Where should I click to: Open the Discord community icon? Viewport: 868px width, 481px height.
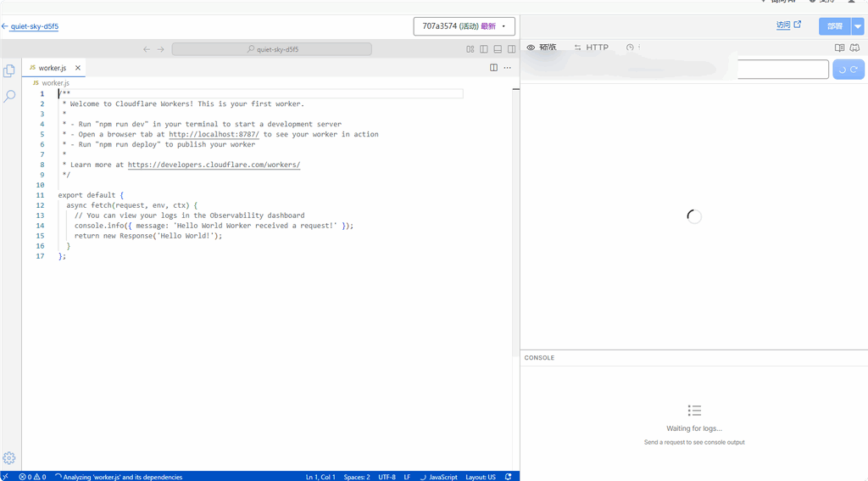pos(854,48)
